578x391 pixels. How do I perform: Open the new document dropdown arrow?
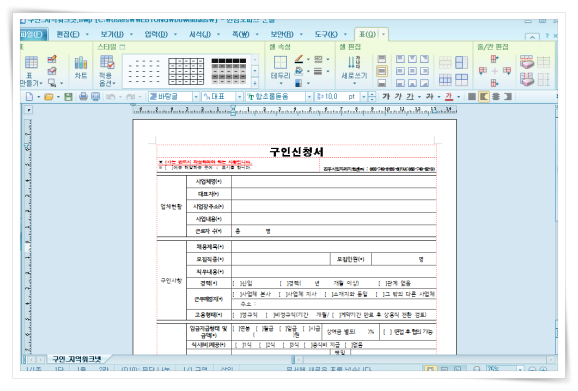pos(38,97)
